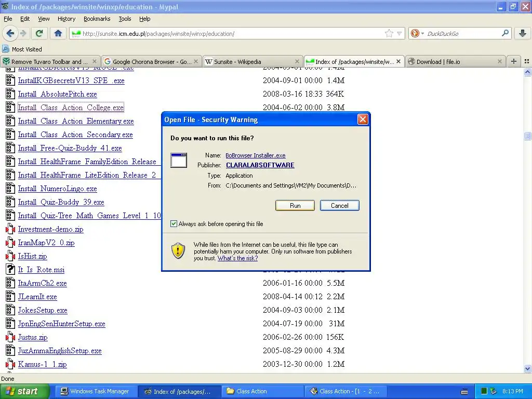
Task: Click the unknown-type icon beside It_Is_Rote.msi
Action: [x=10, y=270]
